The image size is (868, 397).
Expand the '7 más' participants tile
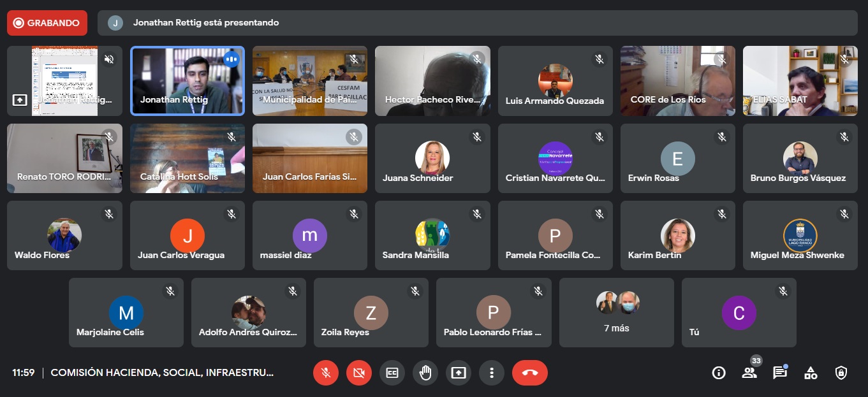(616, 312)
